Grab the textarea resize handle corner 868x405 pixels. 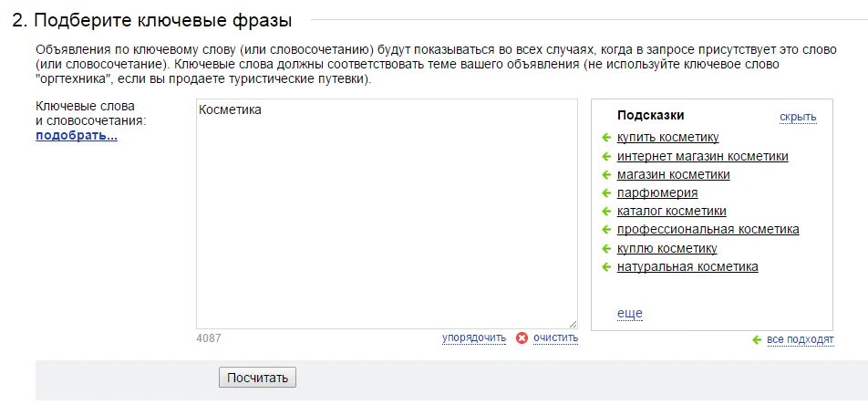click(573, 324)
